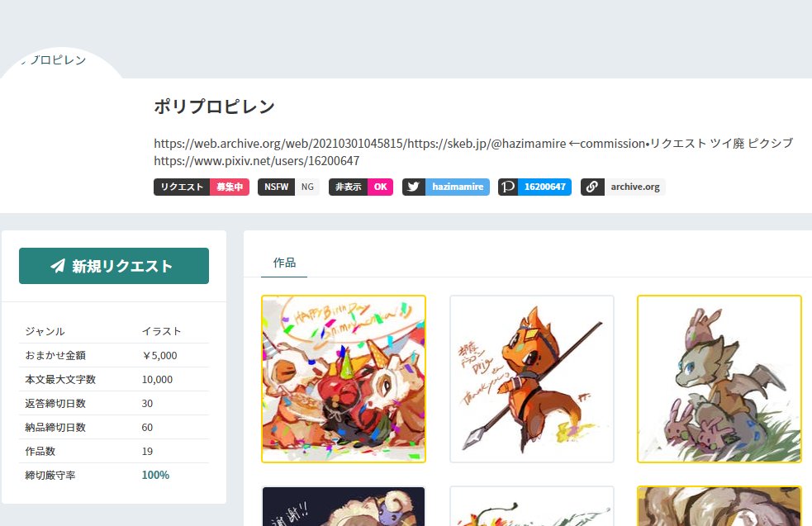
Task: Click the 10,000 character limit value
Action: [x=158, y=380]
